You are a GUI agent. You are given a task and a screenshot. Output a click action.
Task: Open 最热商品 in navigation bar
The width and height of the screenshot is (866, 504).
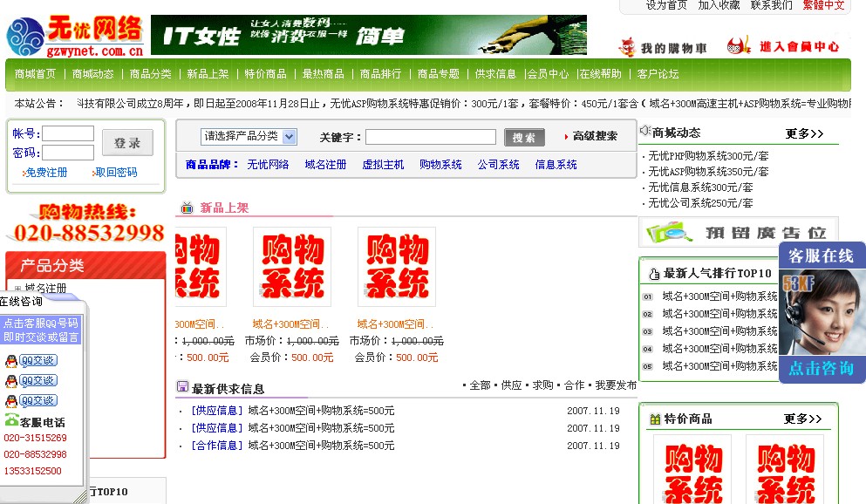pos(323,74)
